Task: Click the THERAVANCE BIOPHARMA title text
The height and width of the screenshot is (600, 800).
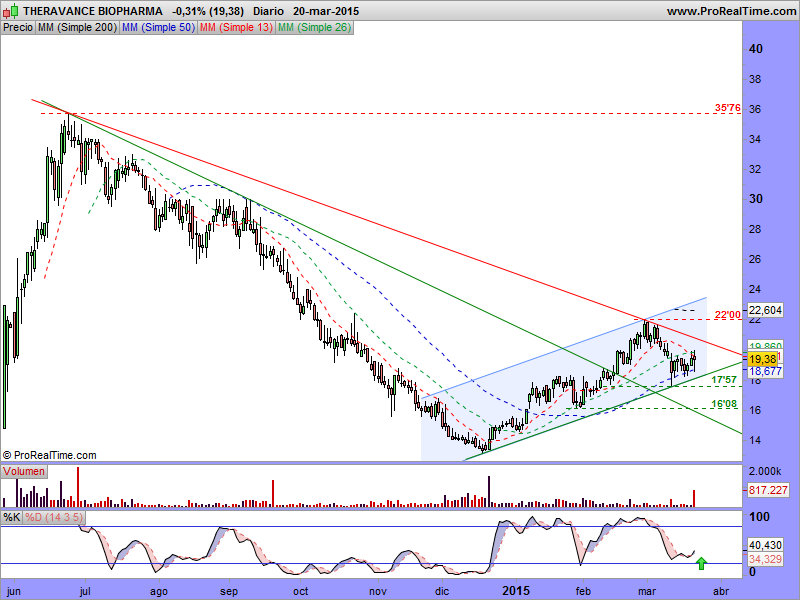Action: pos(93,11)
